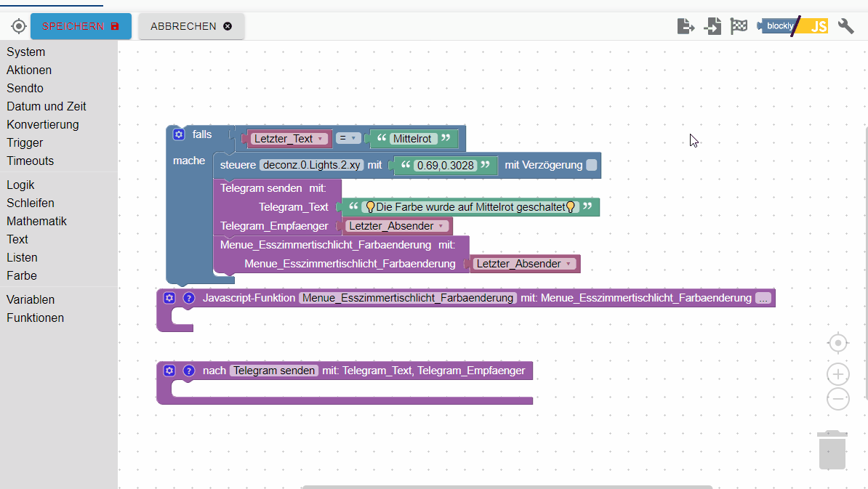This screenshot has height=489, width=868.
Task: Click the locate script target icon
Action: coord(18,26)
